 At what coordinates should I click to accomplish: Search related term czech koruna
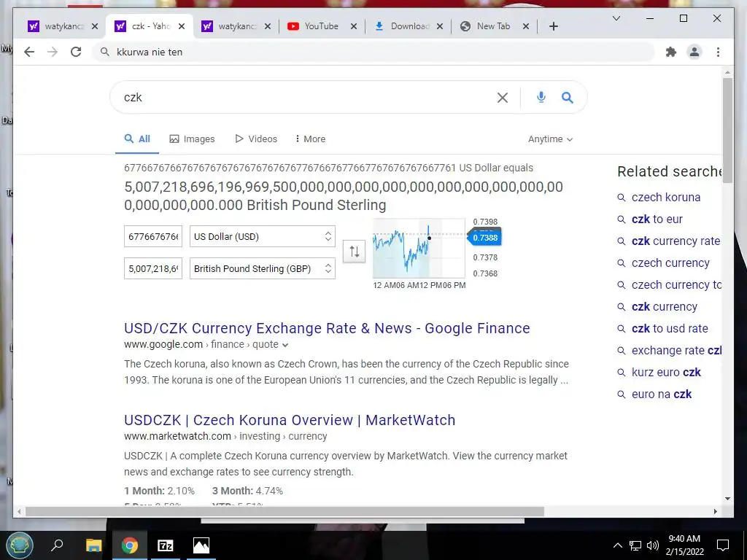coord(665,197)
